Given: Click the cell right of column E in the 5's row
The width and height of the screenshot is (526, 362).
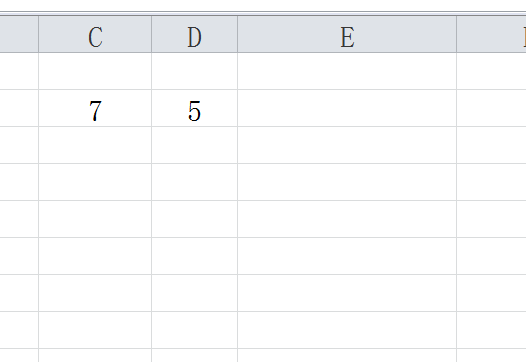Looking at the screenshot, I should pyautogui.click(x=491, y=108).
